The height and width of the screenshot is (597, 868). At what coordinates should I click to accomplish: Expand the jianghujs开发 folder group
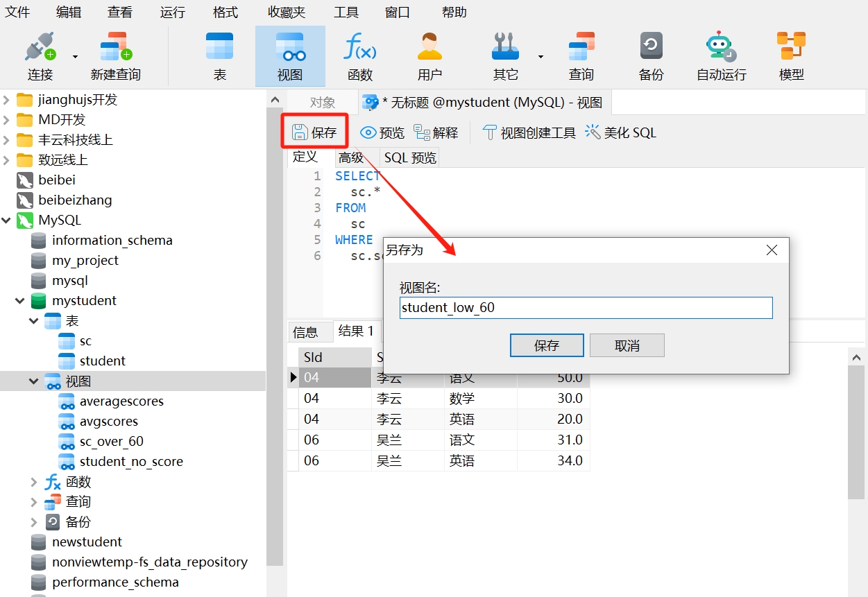[x=7, y=100]
